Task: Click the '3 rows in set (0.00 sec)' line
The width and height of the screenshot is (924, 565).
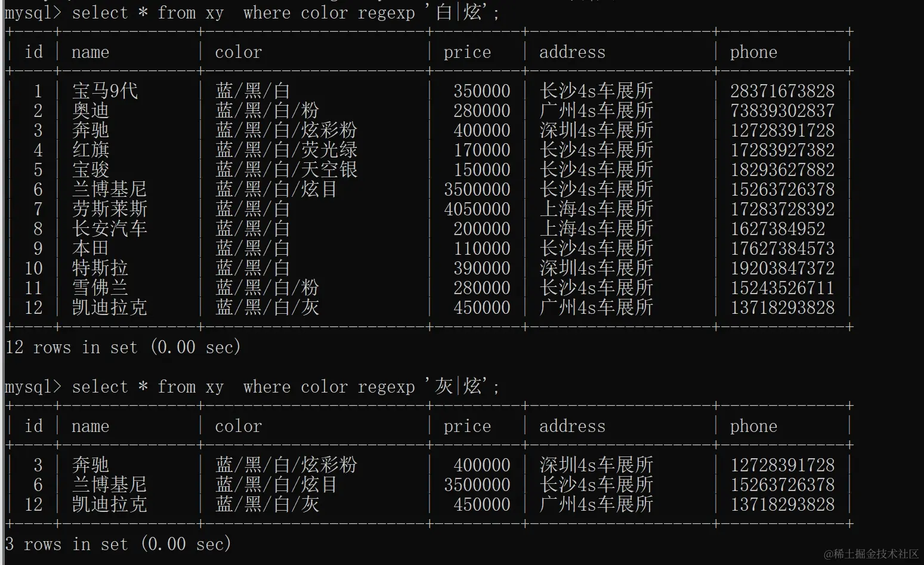Action: coord(118,544)
